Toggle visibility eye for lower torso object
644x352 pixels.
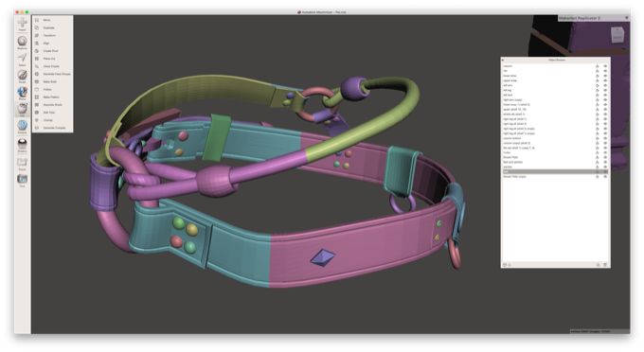click(x=605, y=76)
